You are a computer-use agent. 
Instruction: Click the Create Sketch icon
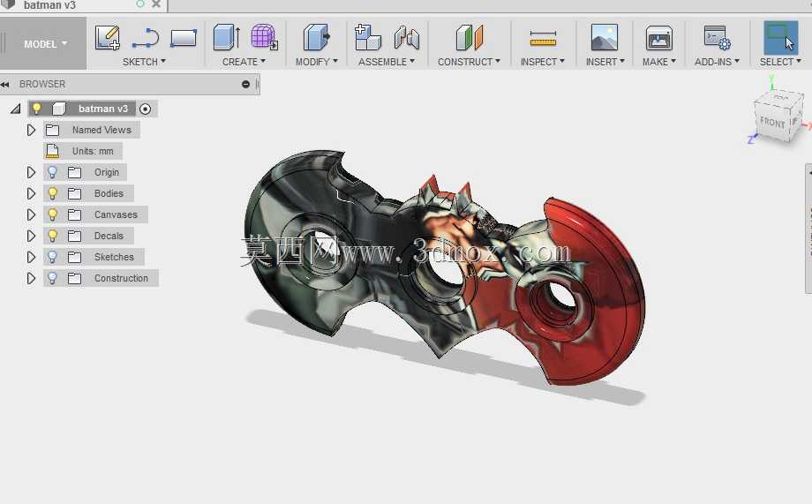108,38
